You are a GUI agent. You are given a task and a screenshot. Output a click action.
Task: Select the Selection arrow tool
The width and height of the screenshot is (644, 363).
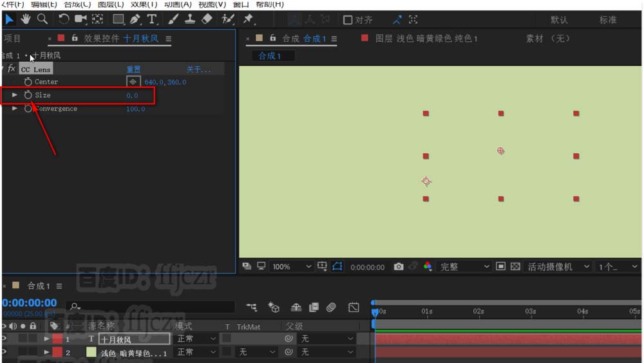click(9, 19)
